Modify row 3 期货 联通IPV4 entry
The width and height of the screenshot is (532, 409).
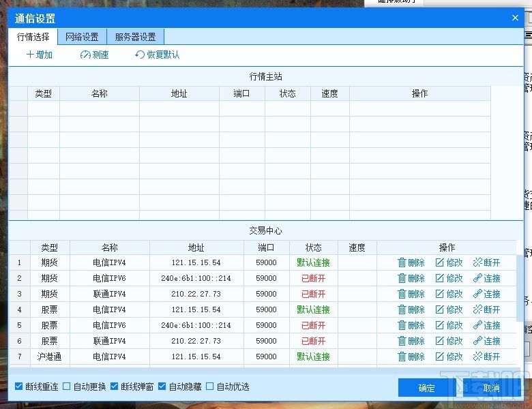[449, 294]
